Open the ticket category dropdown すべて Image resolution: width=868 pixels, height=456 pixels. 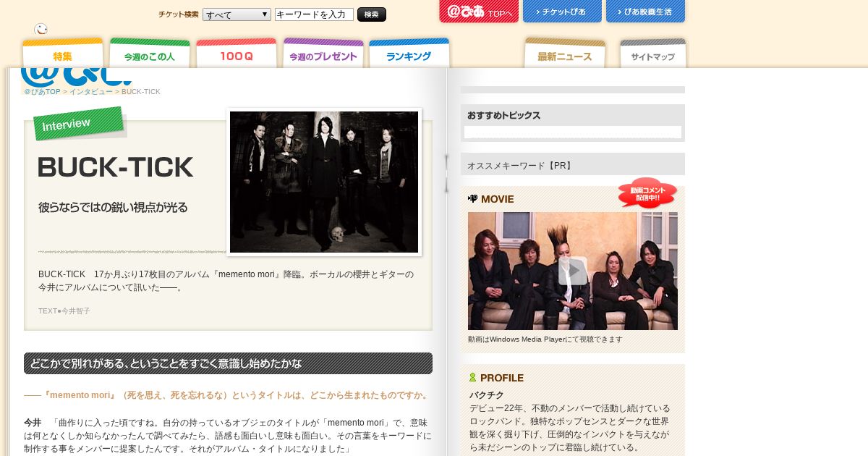237,14
